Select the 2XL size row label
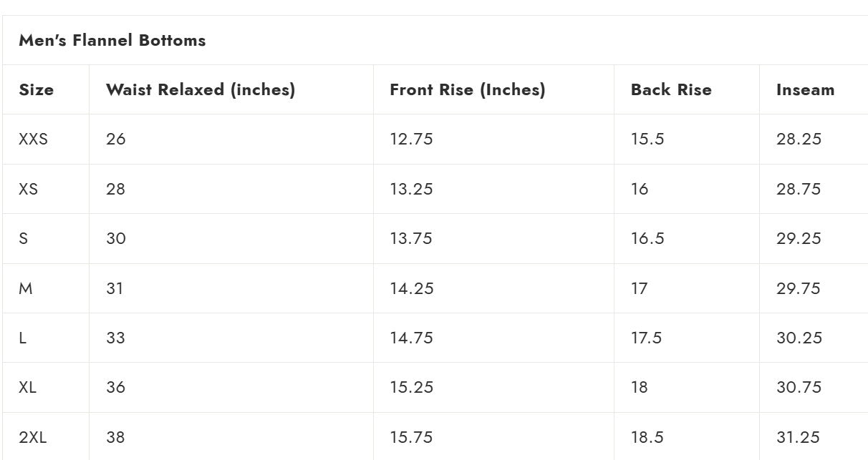 [x=33, y=437]
